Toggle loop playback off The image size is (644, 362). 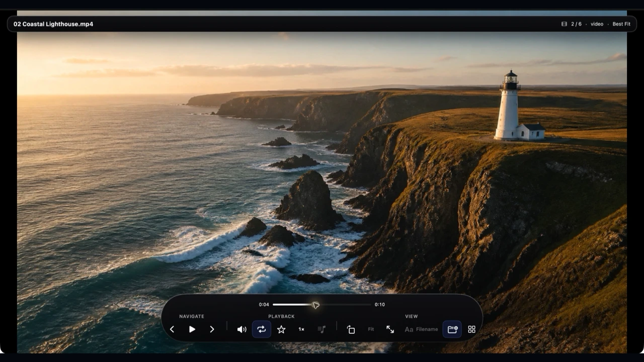262,329
